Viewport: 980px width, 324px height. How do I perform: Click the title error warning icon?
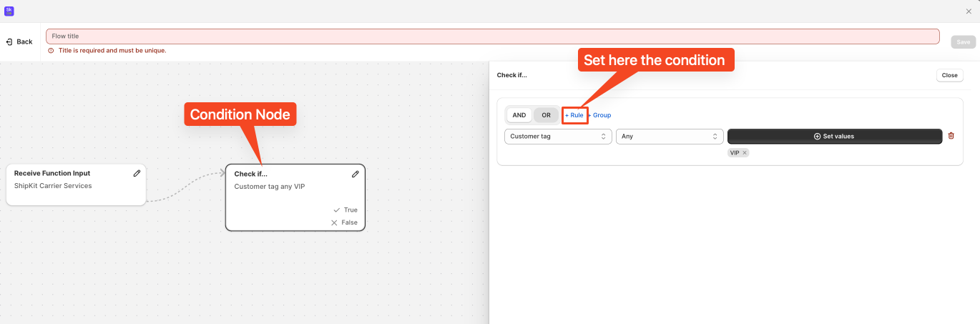click(51, 51)
